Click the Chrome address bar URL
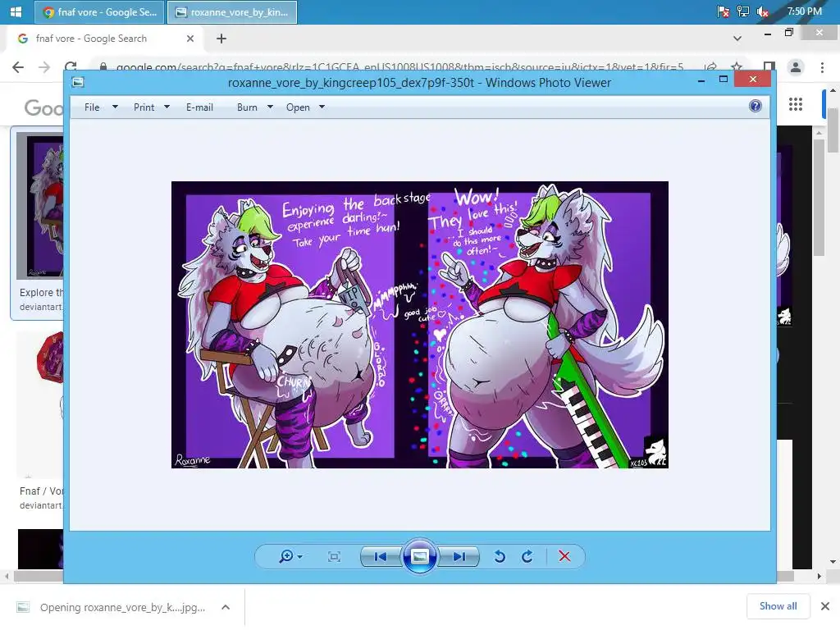 [399, 67]
